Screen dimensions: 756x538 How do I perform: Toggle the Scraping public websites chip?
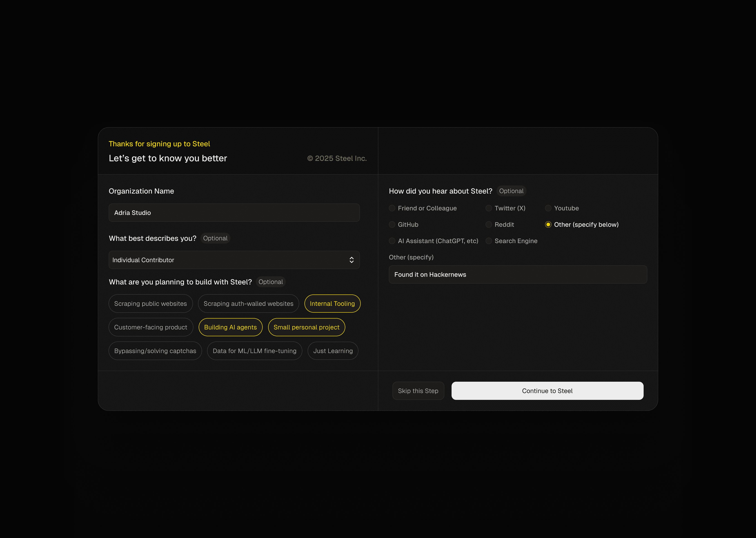tap(150, 304)
